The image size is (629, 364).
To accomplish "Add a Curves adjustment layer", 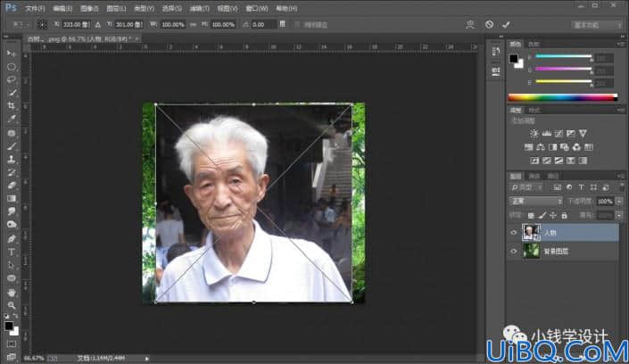I will pos(559,133).
